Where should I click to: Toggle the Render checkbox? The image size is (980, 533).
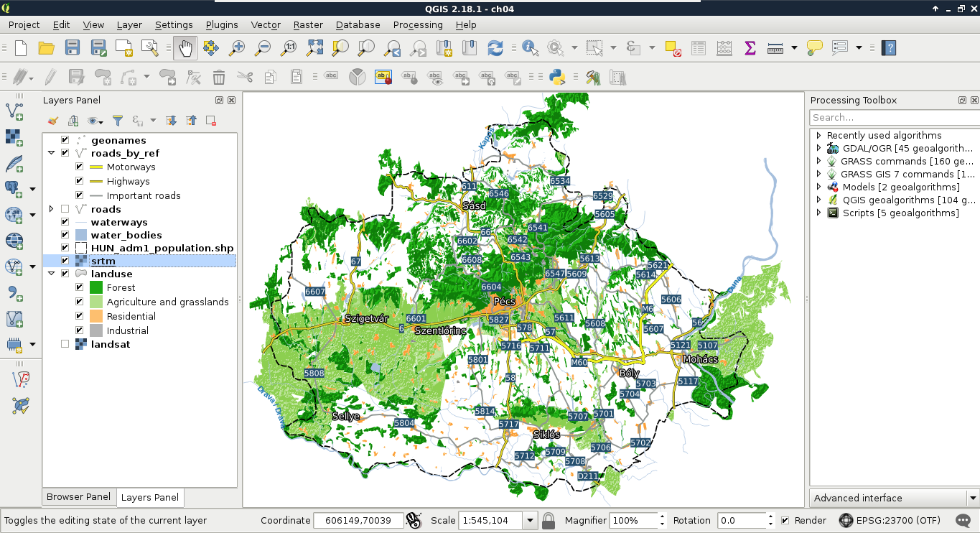point(785,520)
